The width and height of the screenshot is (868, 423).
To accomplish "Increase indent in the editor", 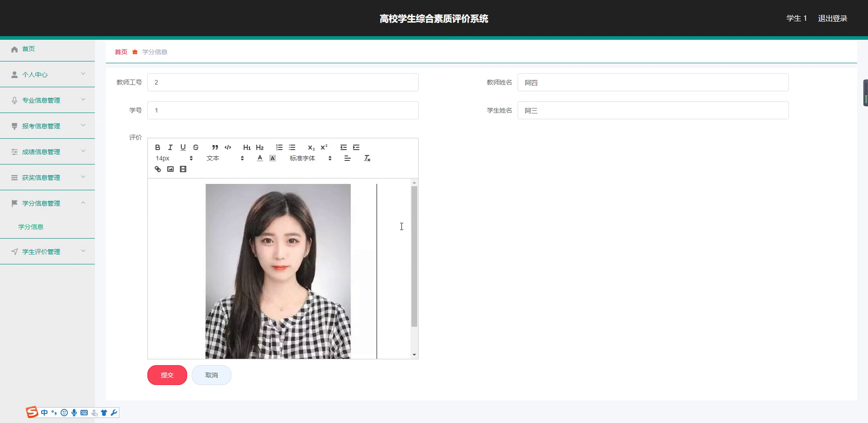I will (356, 147).
